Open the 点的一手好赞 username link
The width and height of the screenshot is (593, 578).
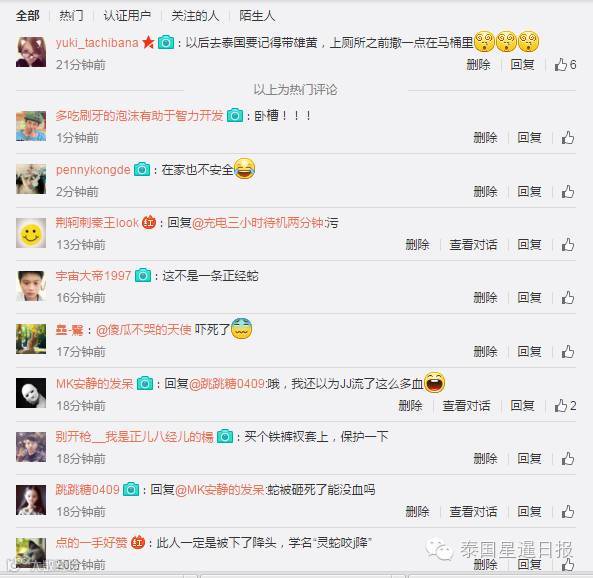tap(92, 542)
